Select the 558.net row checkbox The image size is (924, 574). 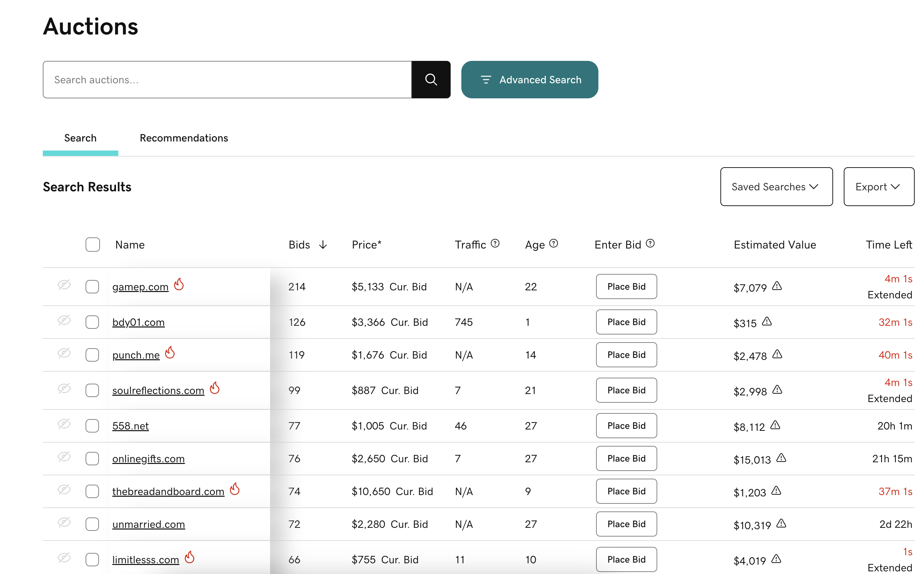(x=92, y=426)
